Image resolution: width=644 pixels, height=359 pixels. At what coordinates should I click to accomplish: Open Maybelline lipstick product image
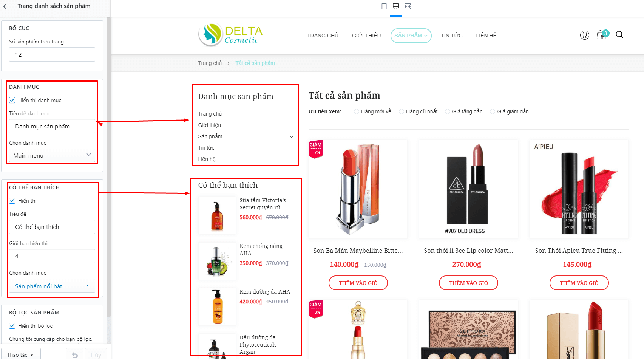pos(358,189)
